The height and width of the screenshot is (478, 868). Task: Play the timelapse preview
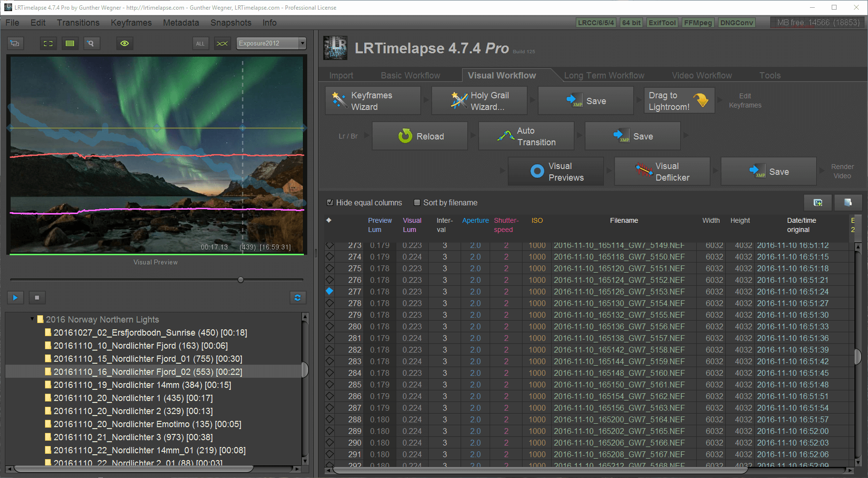pyautogui.click(x=15, y=297)
